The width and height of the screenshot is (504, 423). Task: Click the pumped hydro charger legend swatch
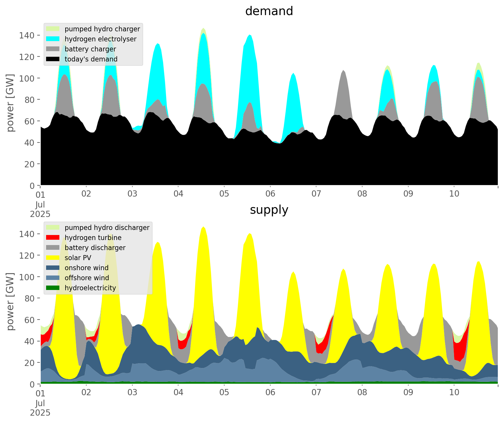pyautogui.click(x=53, y=29)
